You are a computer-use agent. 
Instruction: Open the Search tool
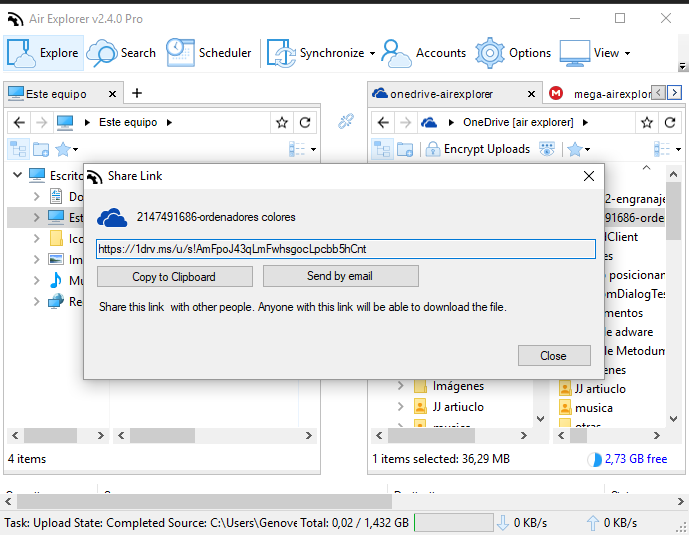[x=121, y=53]
